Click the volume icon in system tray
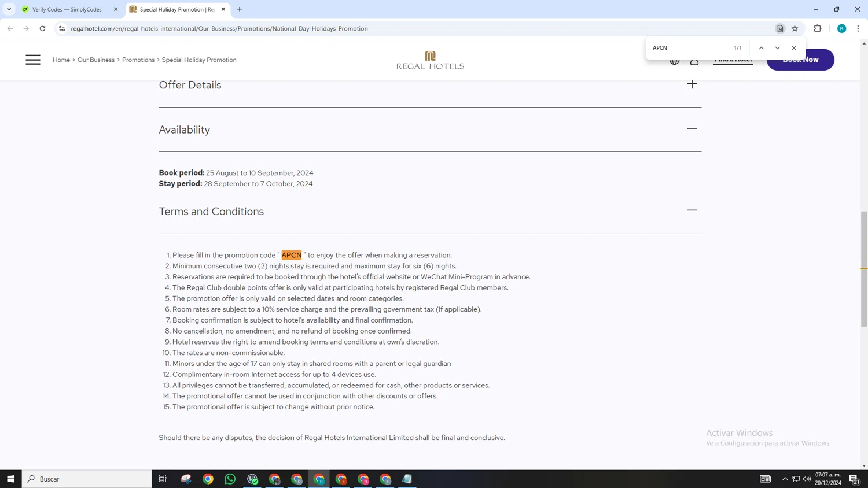The height and width of the screenshot is (488, 868). pos(807,479)
